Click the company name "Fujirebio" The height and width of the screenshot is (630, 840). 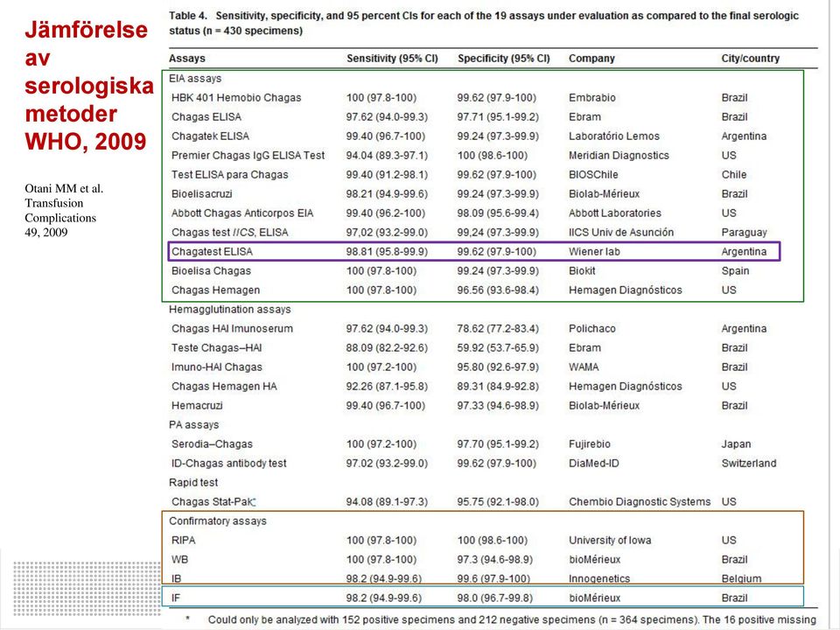click(589, 444)
